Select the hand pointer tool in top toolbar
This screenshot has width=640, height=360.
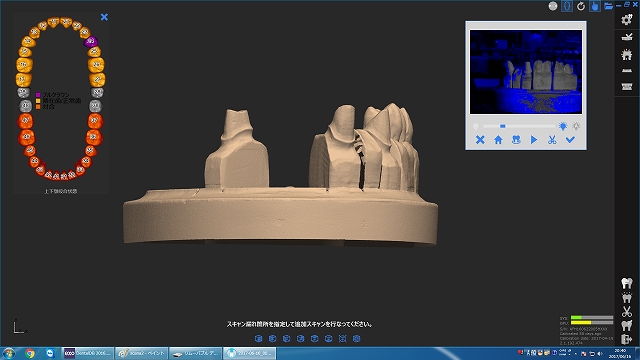[595, 6]
